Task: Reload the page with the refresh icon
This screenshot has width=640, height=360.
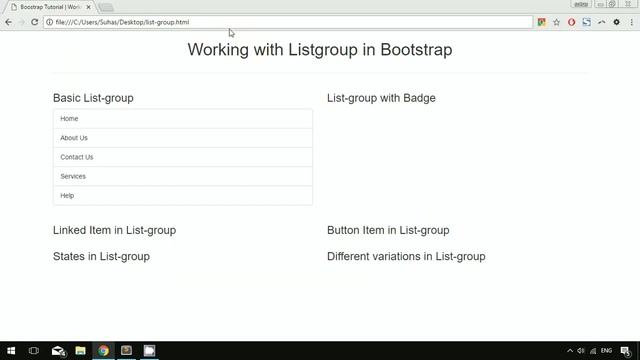Action: point(35,22)
